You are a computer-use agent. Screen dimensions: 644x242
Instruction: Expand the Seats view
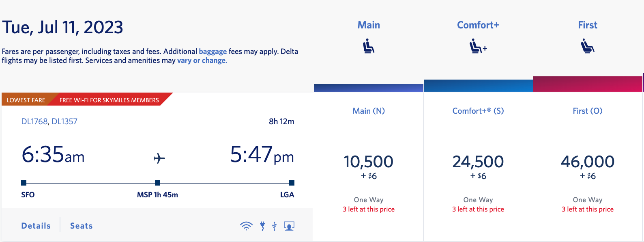[x=81, y=225]
